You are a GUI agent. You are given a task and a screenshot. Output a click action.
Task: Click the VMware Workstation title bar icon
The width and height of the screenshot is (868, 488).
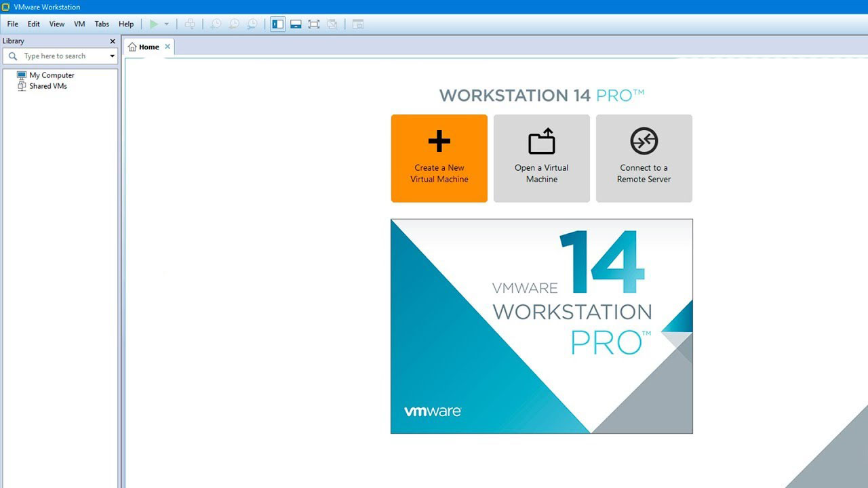point(6,7)
